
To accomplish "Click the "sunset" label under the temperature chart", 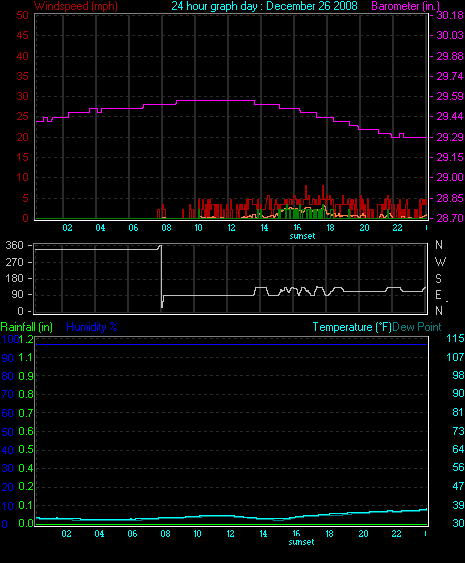I will point(301,542).
